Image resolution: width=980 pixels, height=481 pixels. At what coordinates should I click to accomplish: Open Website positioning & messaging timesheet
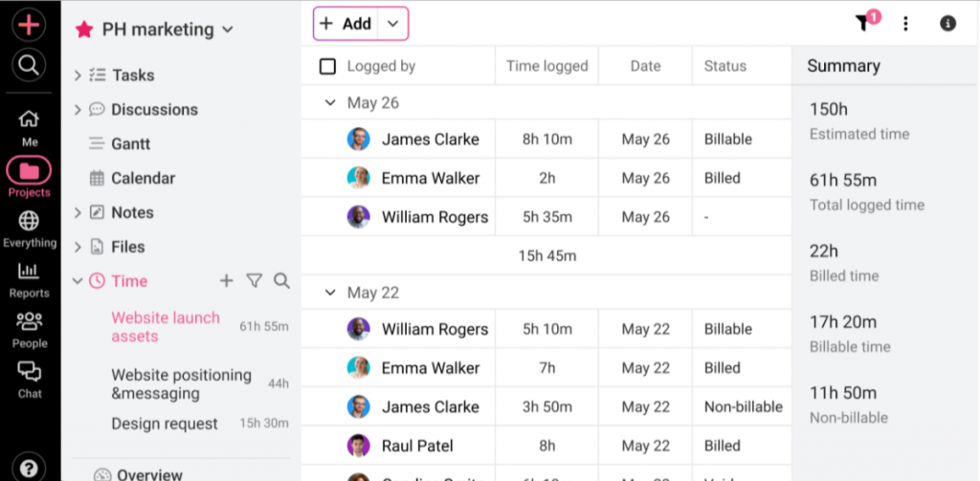pyautogui.click(x=181, y=384)
